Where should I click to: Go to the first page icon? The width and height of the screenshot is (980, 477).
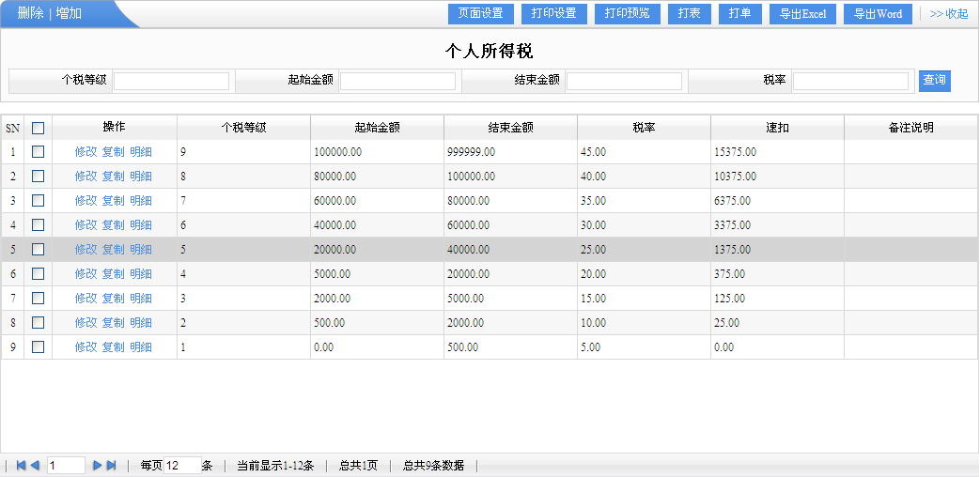21,466
